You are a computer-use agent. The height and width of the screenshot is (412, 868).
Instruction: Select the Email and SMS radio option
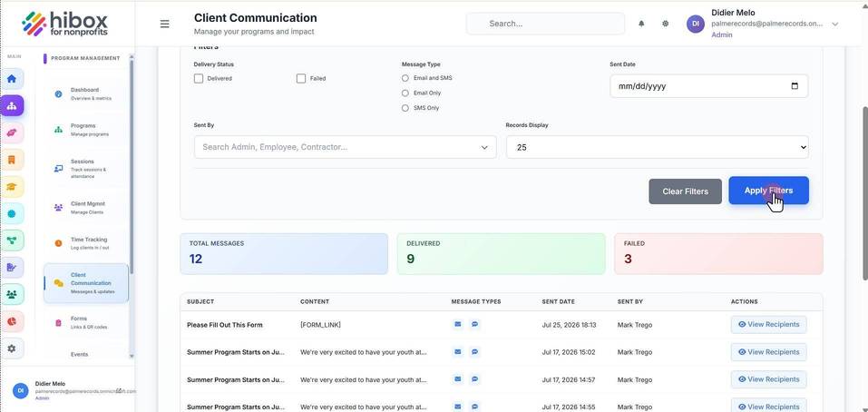(x=405, y=78)
